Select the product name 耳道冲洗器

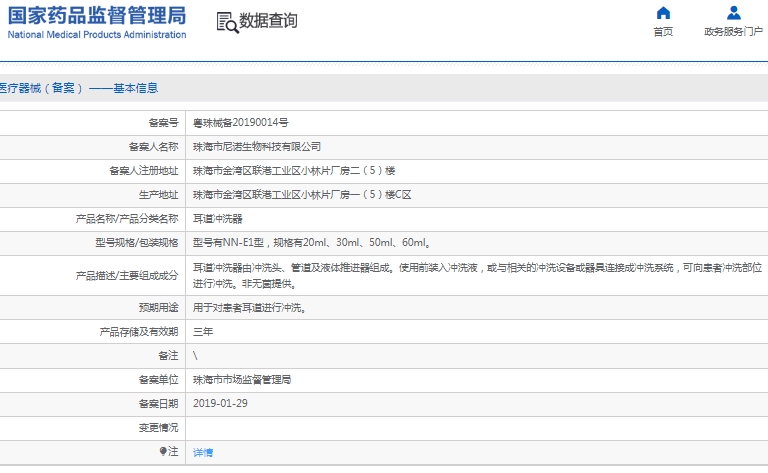click(x=217, y=218)
